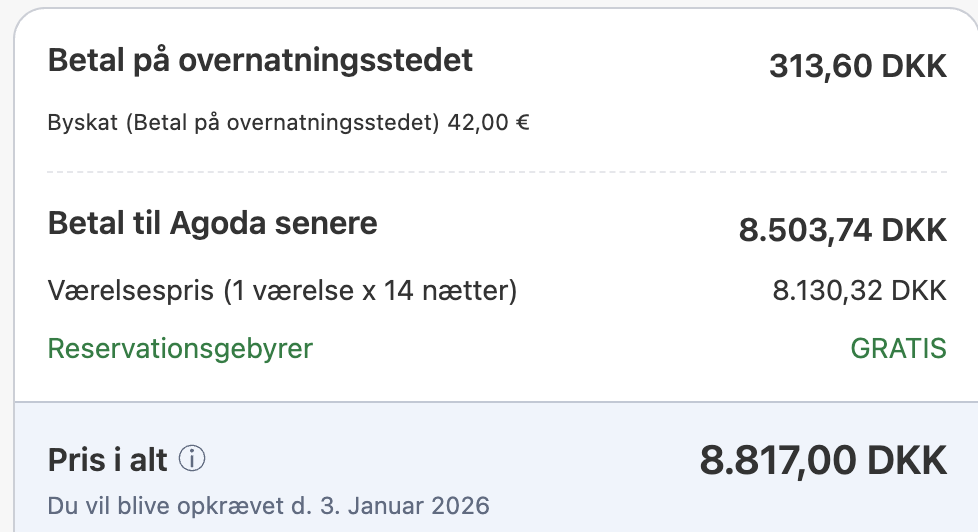The image size is (978, 532).
Task: Click the green GRATIS label
Action: 898,349
